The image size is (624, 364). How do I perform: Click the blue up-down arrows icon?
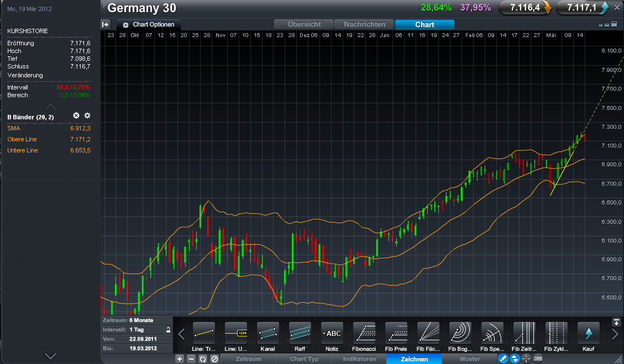click(515, 358)
